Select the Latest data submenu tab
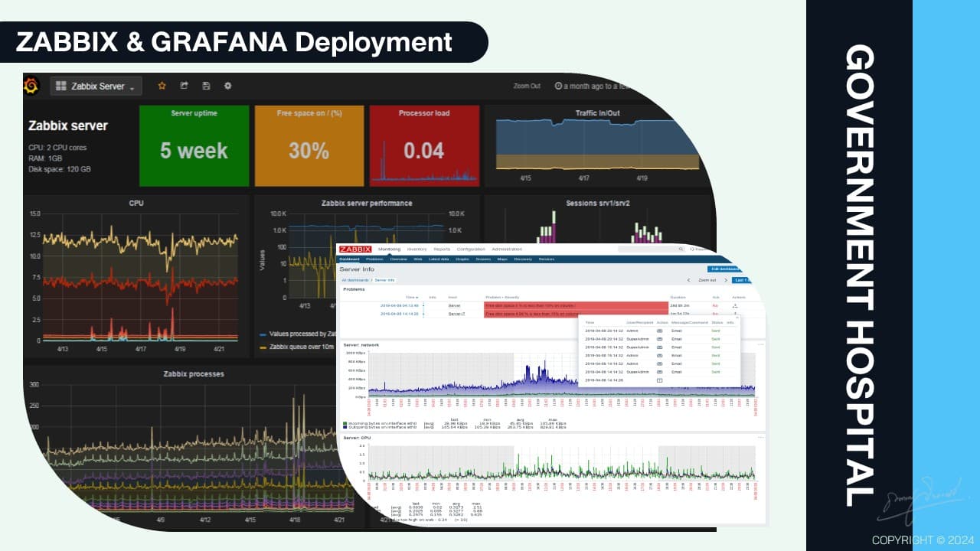 (x=439, y=259)
